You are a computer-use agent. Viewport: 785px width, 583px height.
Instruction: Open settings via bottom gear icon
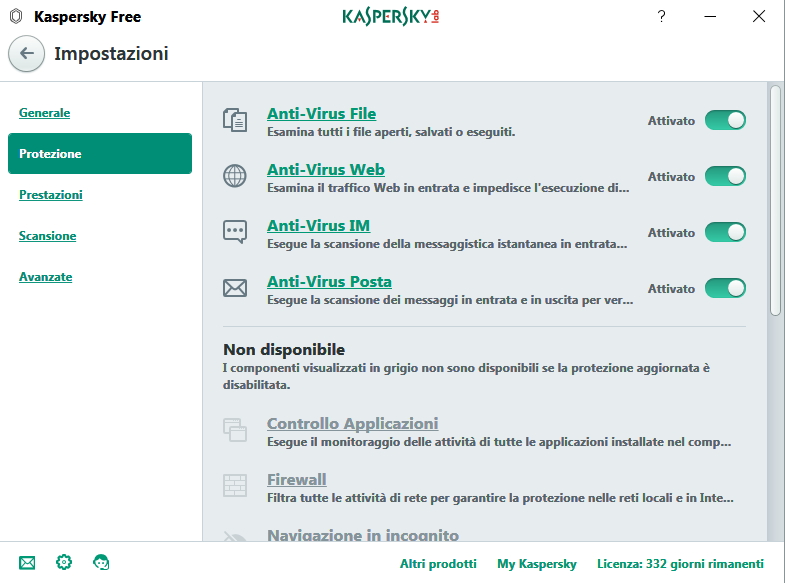pyautogui.click(x=64, y=562)
